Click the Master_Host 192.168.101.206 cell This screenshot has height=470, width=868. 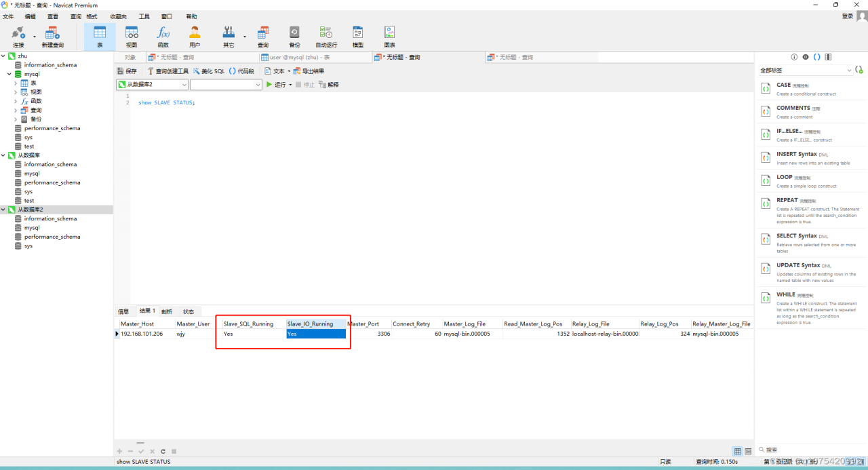point(146,334)
